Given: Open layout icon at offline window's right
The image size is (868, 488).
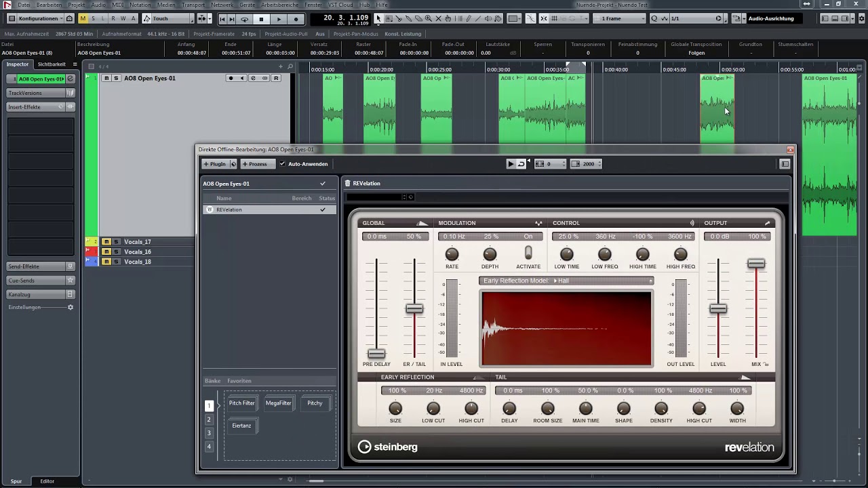Looking at the screenshot, I should (x=785, y=164).
